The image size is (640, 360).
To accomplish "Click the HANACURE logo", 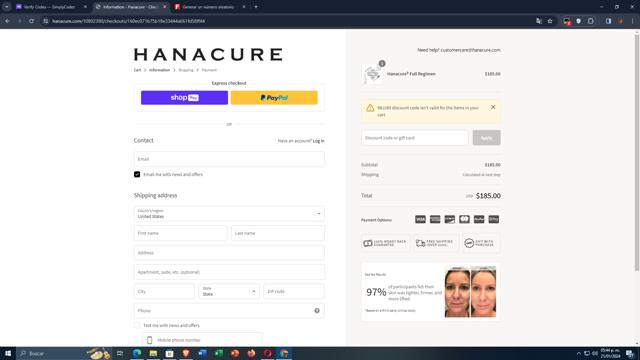I will pos(208,54).
